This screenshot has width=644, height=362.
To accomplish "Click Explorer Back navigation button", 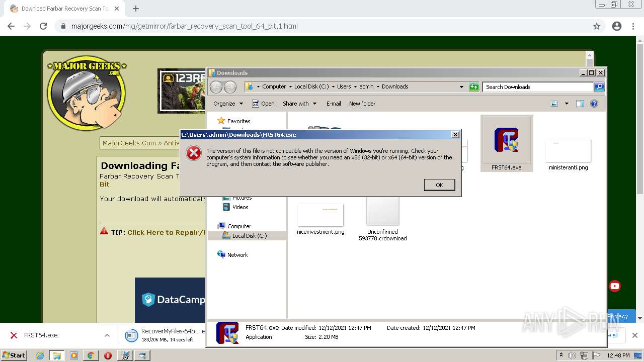I will tap(216, 87).
